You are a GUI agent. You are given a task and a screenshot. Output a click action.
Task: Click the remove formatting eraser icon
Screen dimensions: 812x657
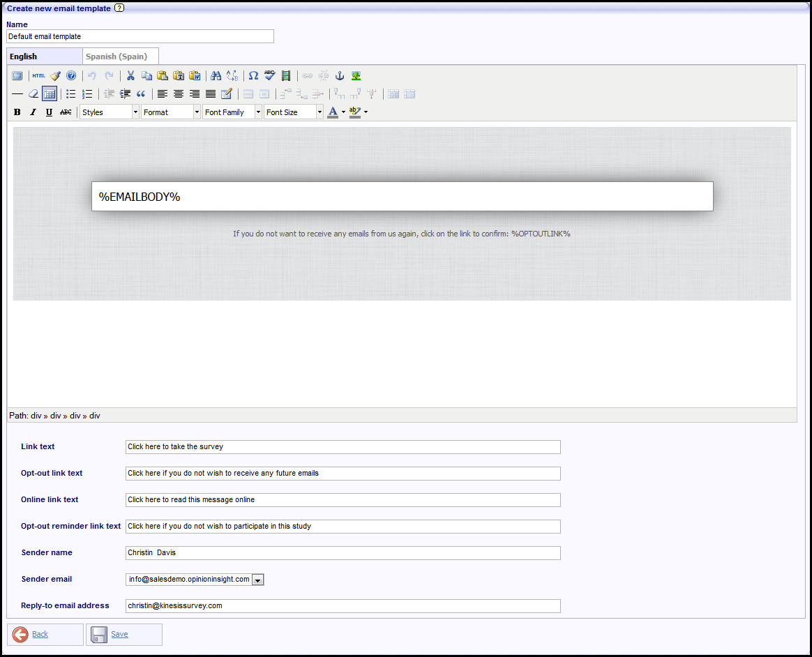33,93
